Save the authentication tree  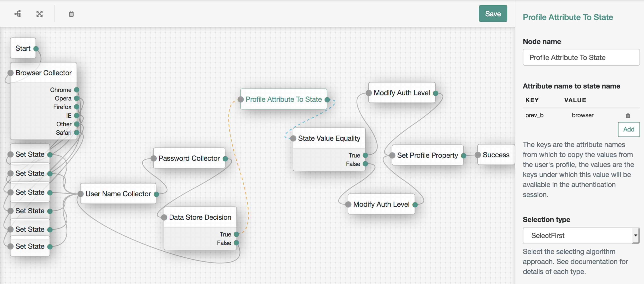tap(493, 14)
